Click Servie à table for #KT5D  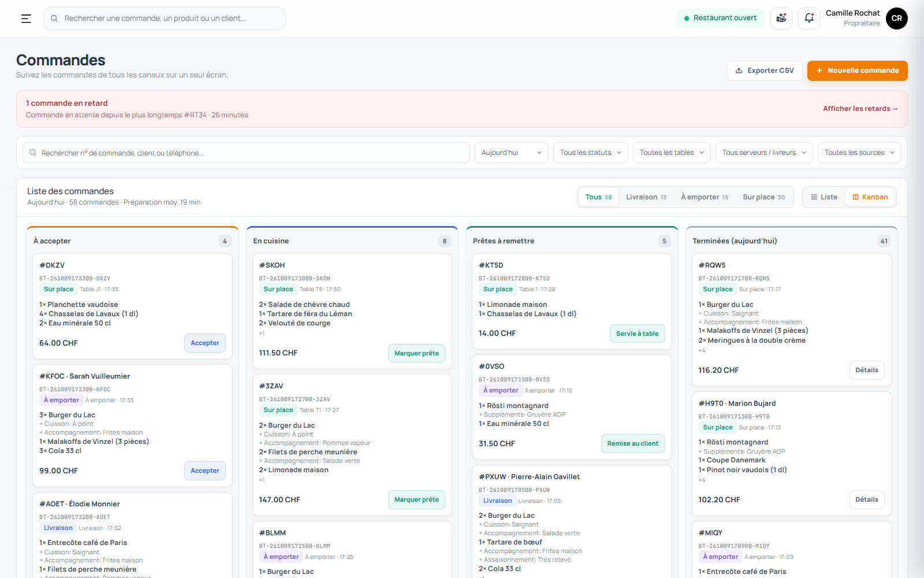[x=637, y=334]
